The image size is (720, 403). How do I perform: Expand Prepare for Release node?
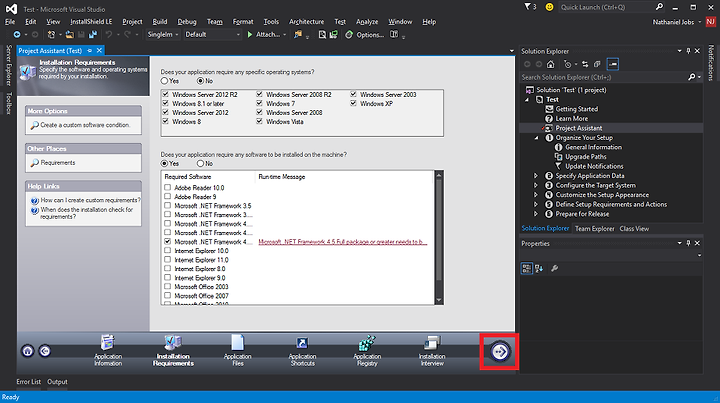[535, 214]
